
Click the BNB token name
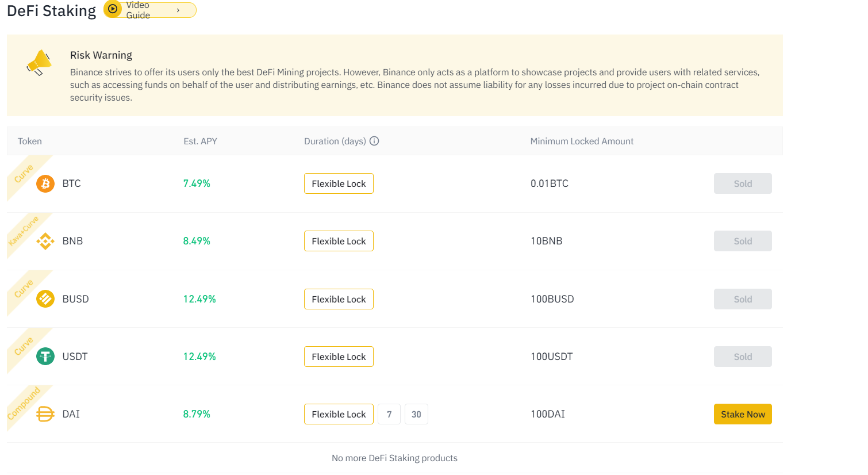click(x=72, y=241)
